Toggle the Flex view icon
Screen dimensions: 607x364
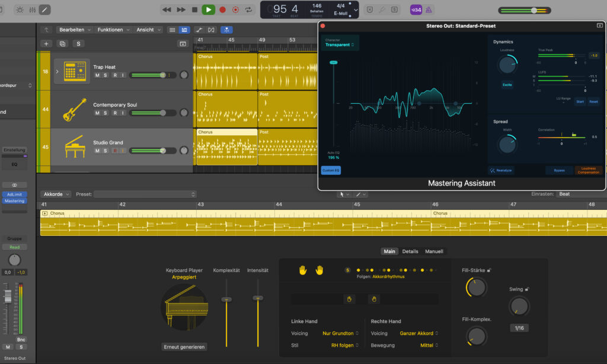[211, 30]
